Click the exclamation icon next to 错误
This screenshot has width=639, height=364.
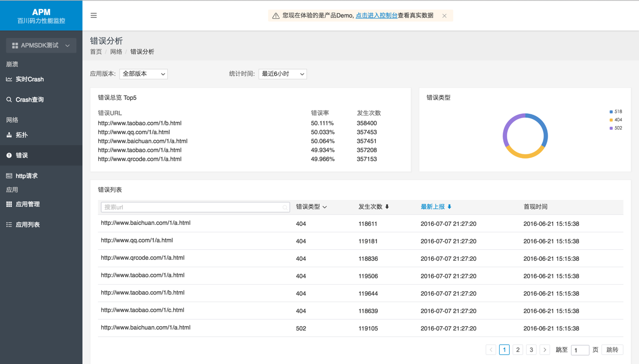(9, 156)
